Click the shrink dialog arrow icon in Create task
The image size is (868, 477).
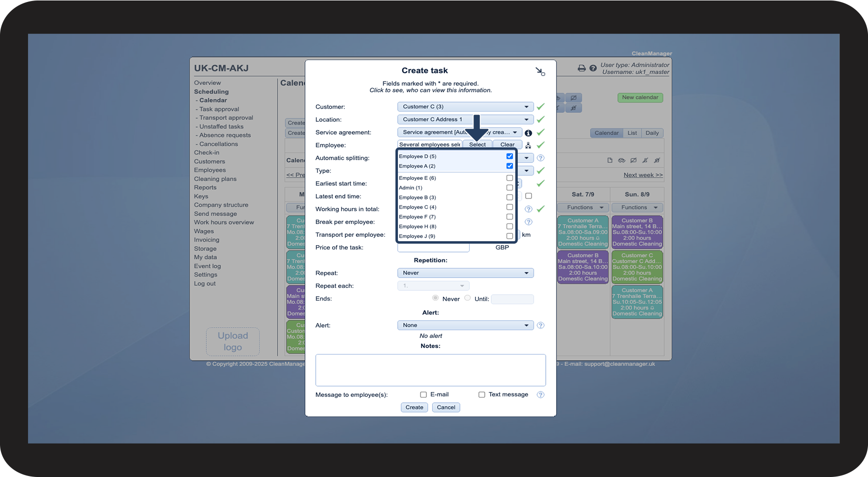tap(540, 72)
